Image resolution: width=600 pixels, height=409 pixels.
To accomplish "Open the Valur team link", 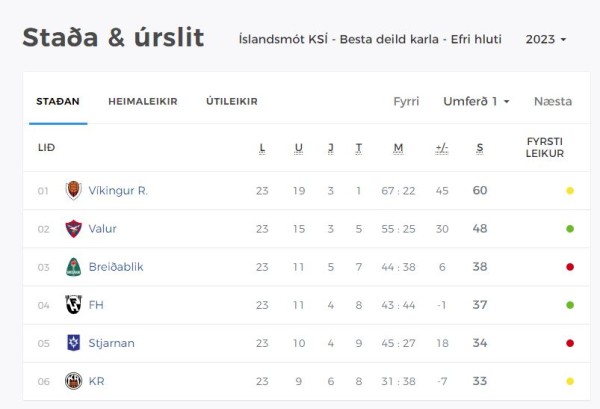I will pyautogui.click(x=103, y=228).
